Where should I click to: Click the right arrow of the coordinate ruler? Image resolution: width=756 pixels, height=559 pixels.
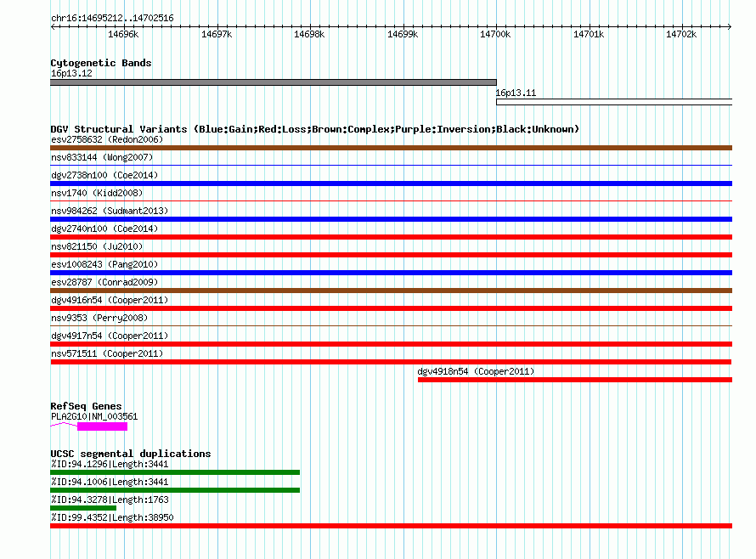(x=730, y=26)
